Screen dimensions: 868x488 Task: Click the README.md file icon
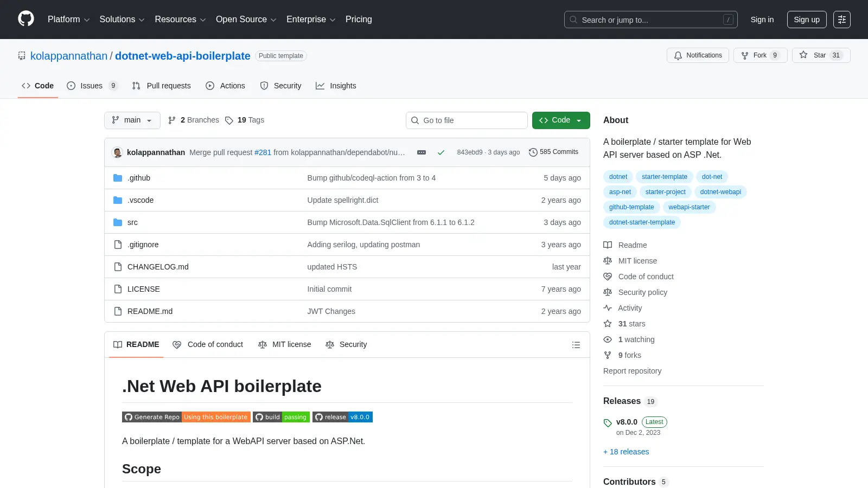pos(118,311)
